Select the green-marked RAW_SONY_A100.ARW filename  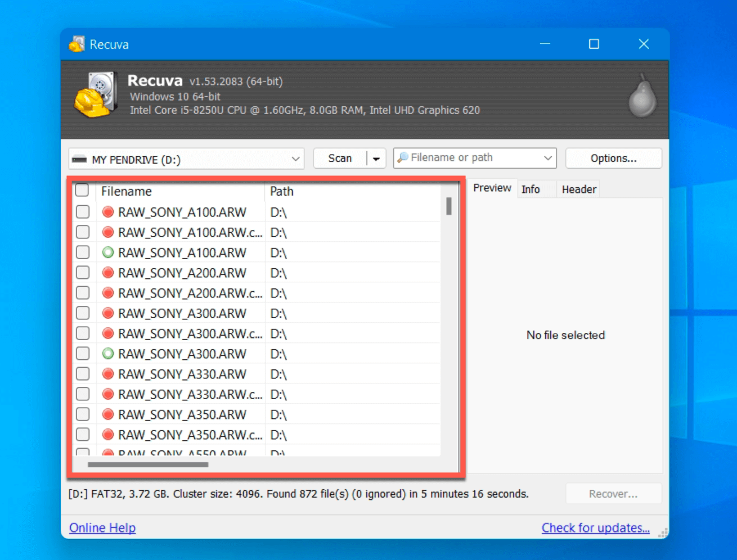(x=182, y=252)
